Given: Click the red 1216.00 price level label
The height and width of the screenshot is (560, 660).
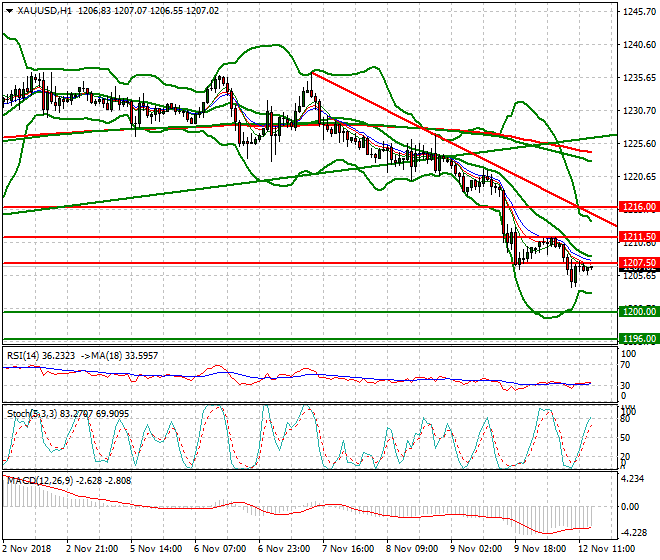Looking at the screenshot, I should click(x=639, y=207).
